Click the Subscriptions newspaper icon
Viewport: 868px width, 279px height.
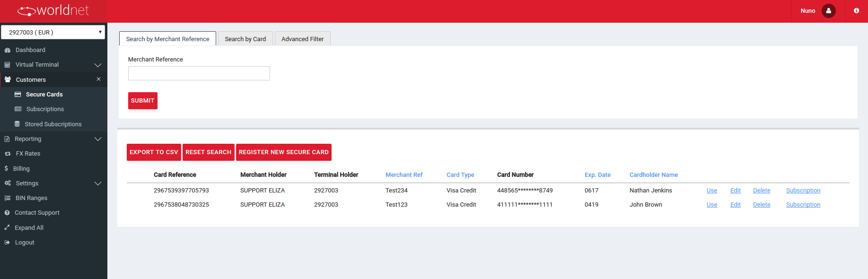[18, 109]
